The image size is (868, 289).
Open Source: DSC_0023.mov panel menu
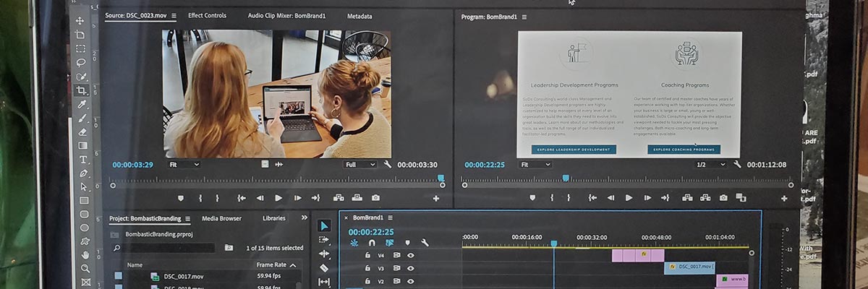[x=174, y=16]
